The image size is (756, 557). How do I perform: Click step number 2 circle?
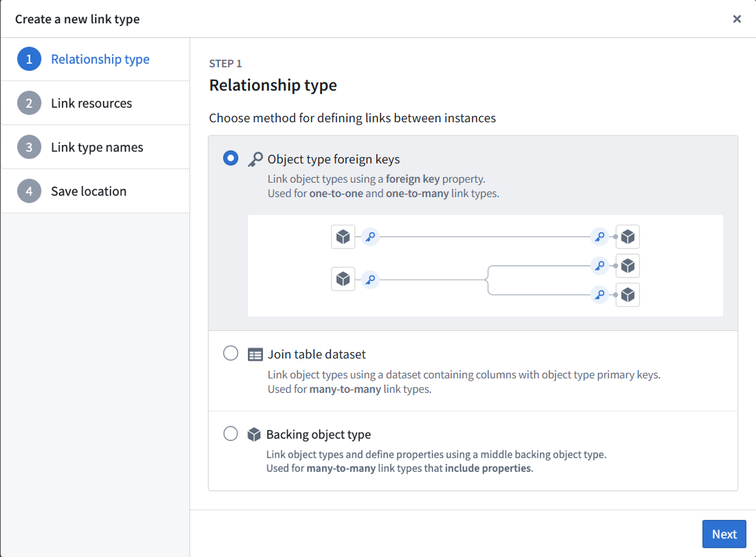coord(29,103)
